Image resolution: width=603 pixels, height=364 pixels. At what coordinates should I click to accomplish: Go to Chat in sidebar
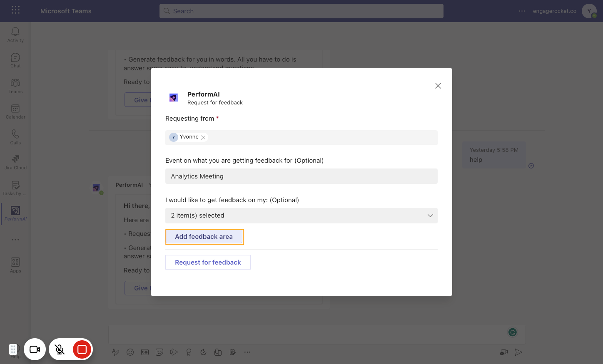pyautogui.click(x=15, y=60)
